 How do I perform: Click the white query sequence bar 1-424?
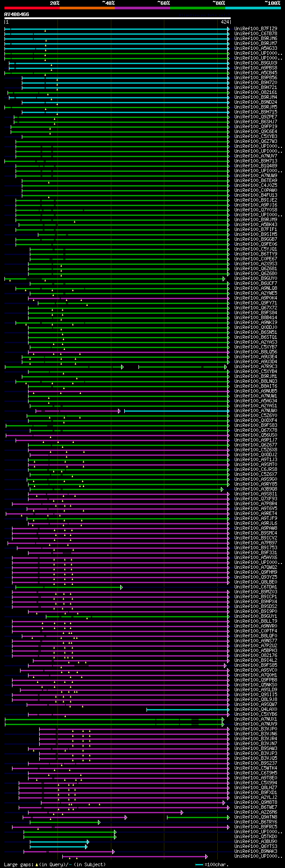click(x=117, y=19)
